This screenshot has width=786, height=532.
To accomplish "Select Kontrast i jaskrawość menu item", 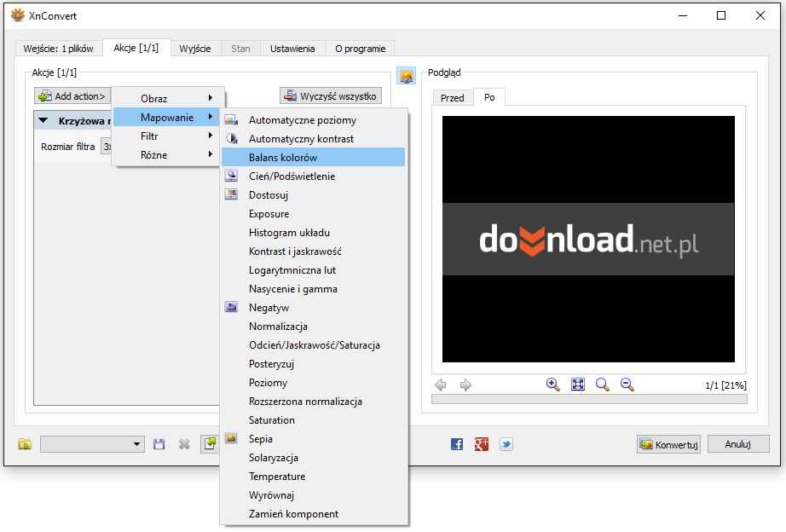I will click(314, 252).
